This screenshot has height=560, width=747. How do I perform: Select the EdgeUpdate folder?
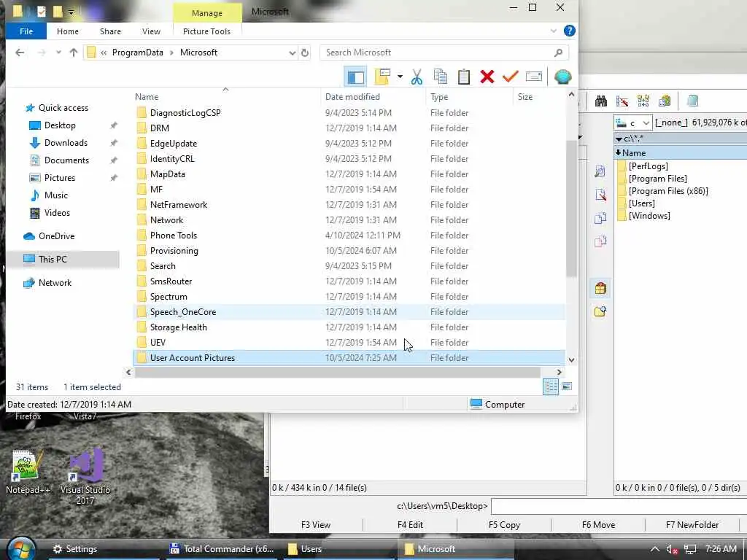pyautogui.click(x=174, y=144)
